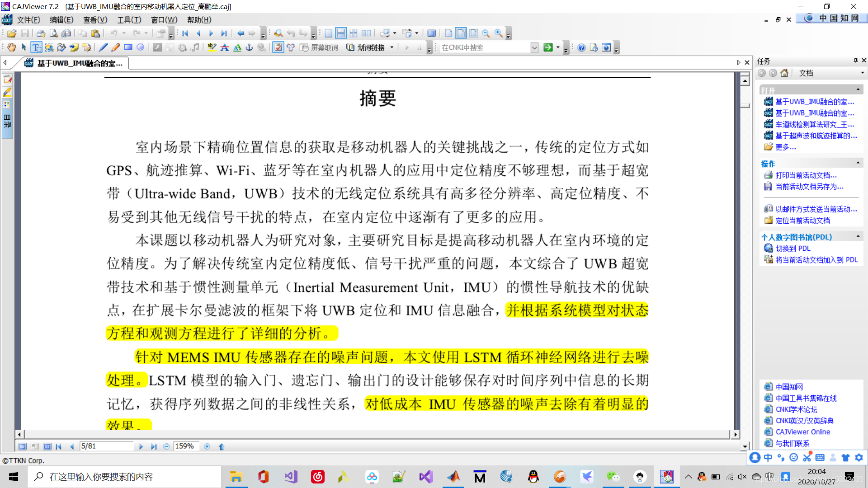The image size is (868, 488).
Task: Click the Print toolbar icon
Action: point(41,33)
